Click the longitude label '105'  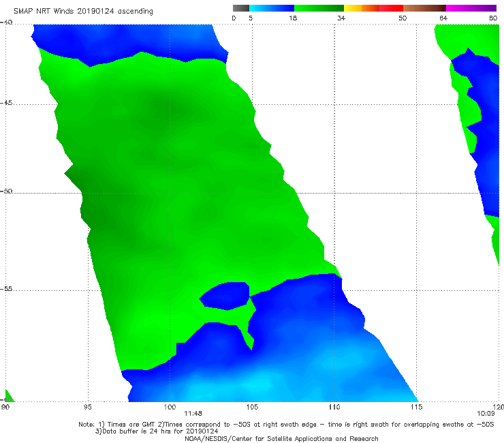pyautogui.click(x=252, y=407)
